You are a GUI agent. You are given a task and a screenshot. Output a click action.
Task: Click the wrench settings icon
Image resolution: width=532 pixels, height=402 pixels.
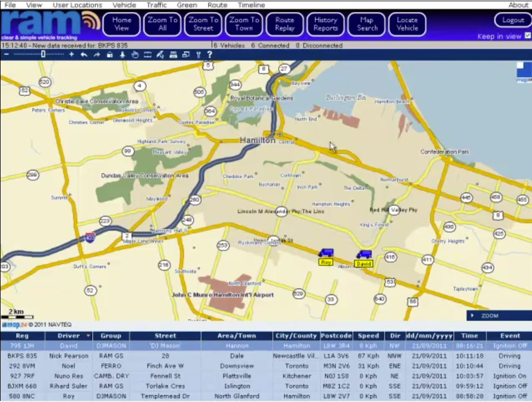click(x=198, y=54)
